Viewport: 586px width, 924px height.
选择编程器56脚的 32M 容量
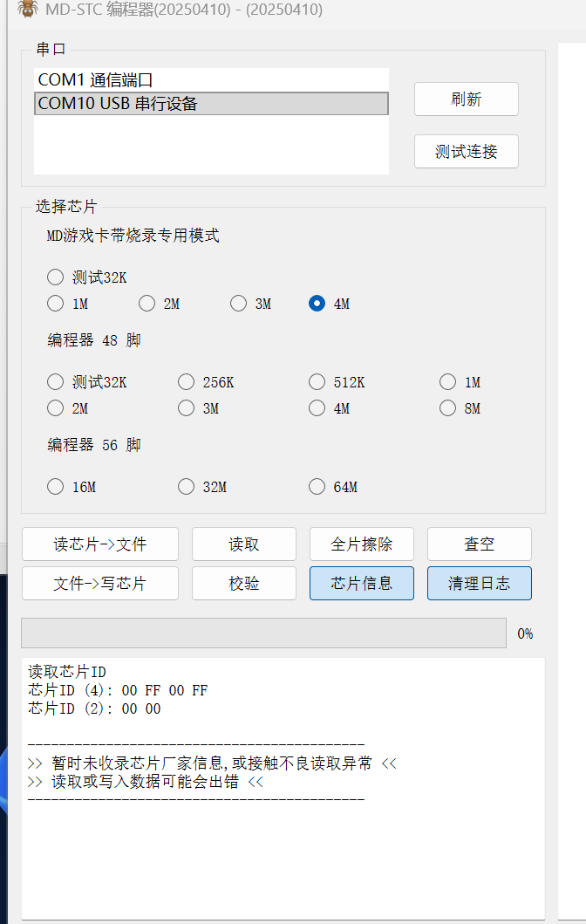pyautogui.click(x=186, y=487)
